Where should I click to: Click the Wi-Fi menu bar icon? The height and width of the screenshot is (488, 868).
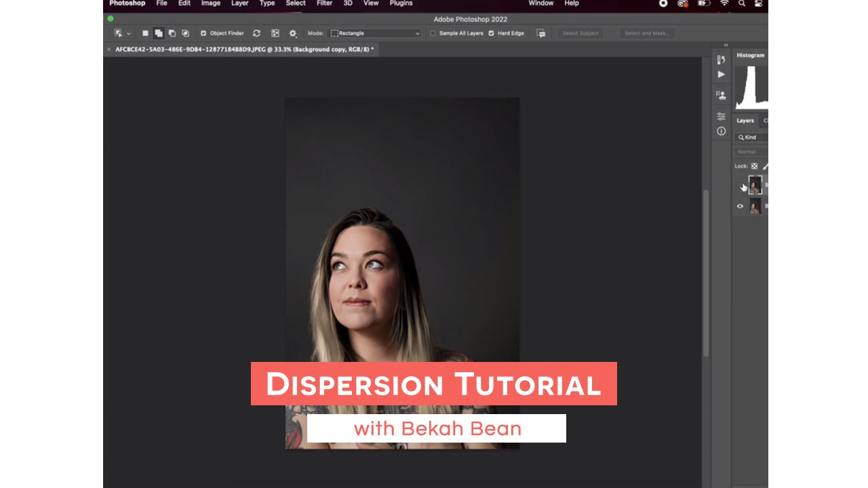pyautogui.click(x=724, y=3)
